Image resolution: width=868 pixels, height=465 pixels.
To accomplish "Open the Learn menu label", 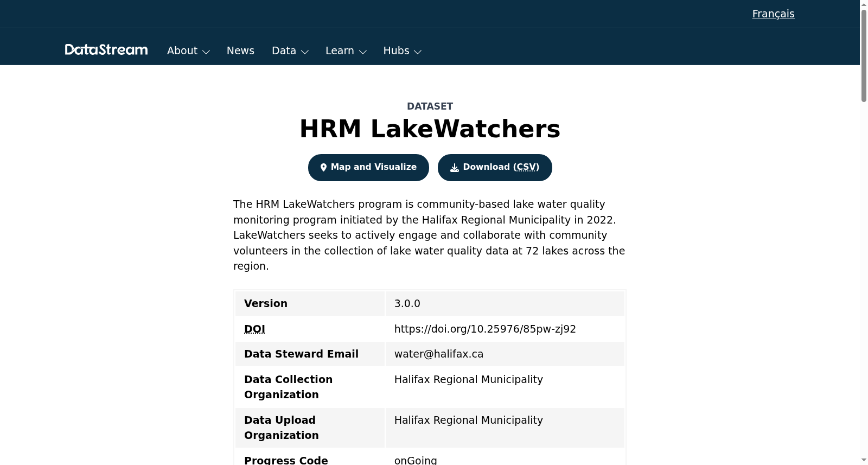I will pos(340,50).
